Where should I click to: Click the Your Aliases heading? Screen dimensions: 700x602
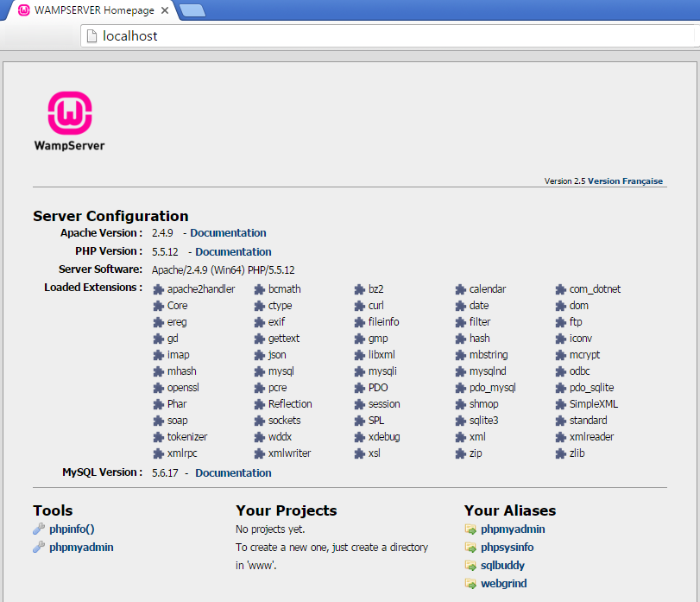[510, 510]
